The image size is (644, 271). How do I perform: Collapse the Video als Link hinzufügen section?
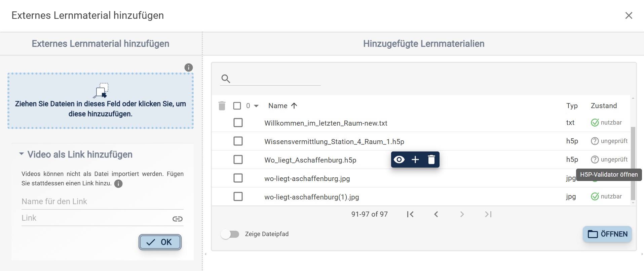(22, 154)
